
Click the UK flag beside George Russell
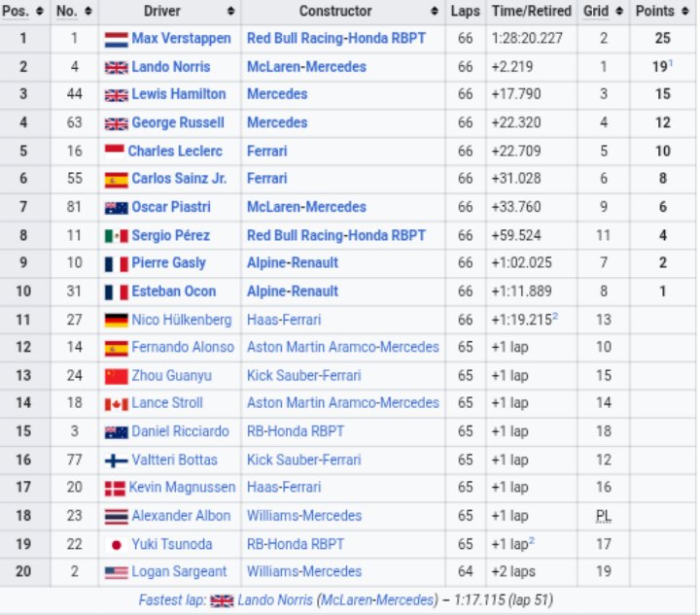[116, 123]
